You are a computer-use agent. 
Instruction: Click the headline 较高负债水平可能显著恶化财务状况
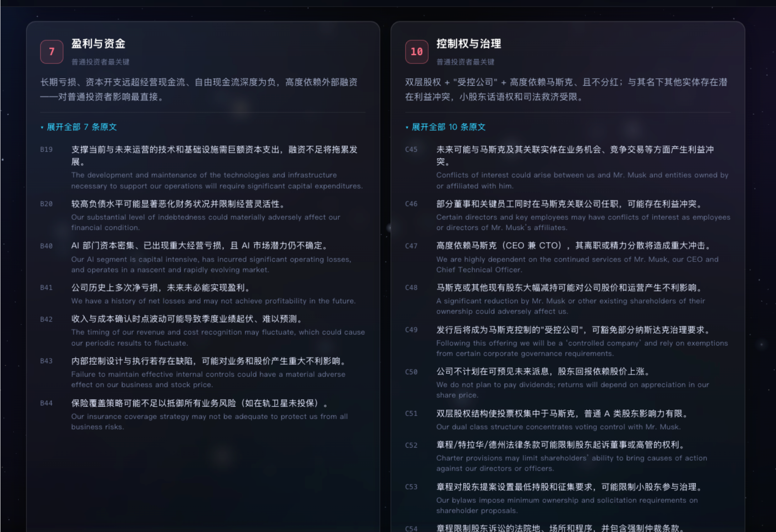[x=180, y=204]
